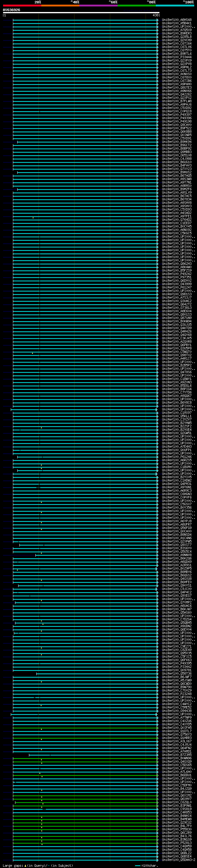Click the UniRef100_Q4GXQ9 label
Screen dimensions: 197x868
pos(177,761)
